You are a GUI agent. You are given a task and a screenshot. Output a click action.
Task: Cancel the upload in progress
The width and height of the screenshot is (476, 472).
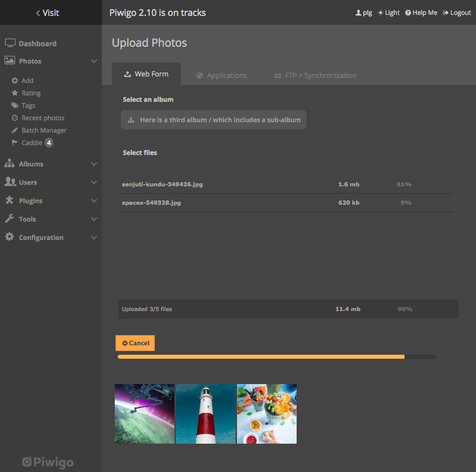[x=135, y=343]
